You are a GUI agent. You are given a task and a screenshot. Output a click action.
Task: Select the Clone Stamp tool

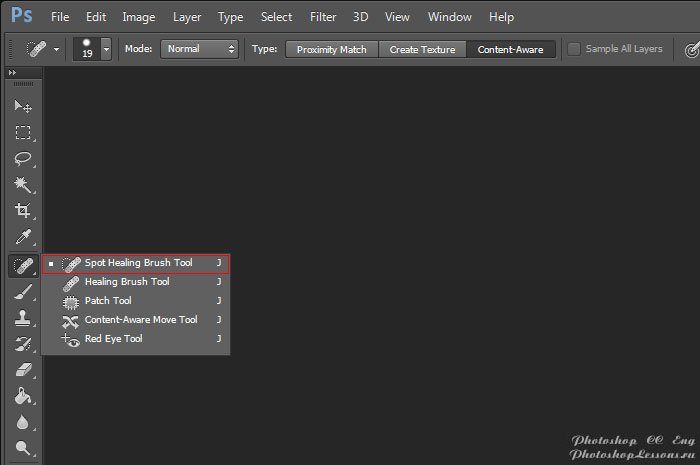(22, 318)
